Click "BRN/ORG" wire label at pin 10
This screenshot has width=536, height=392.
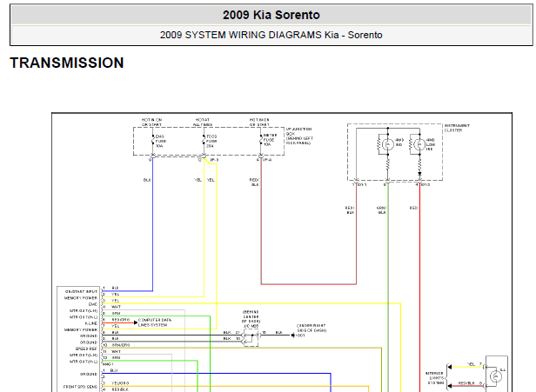121,345
